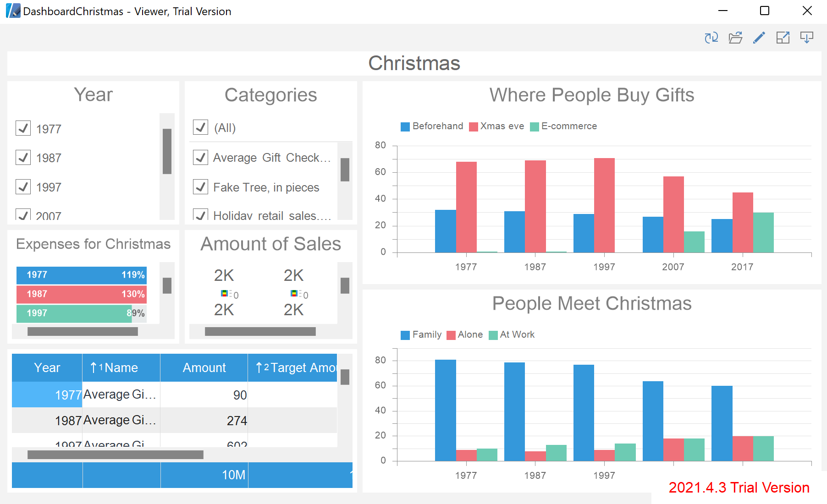Click the Year column header
This screenshot has width=827, height=504.
(47, 367)
